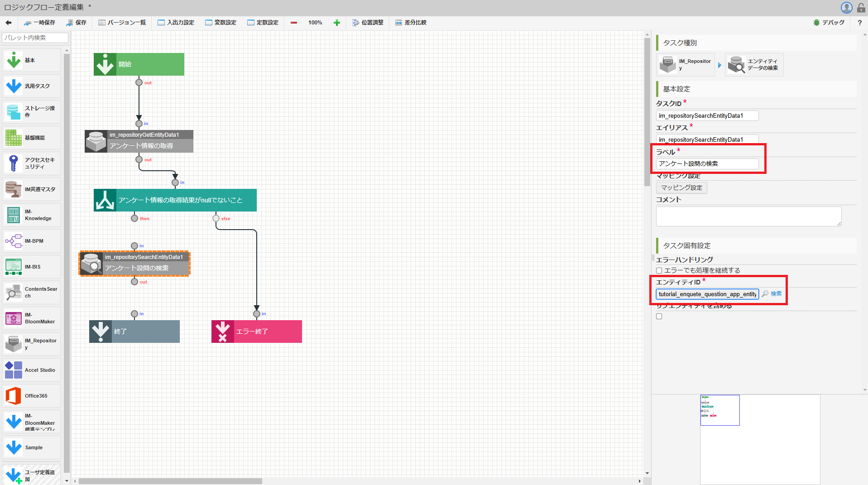Click inside the コメント text area

748,216
